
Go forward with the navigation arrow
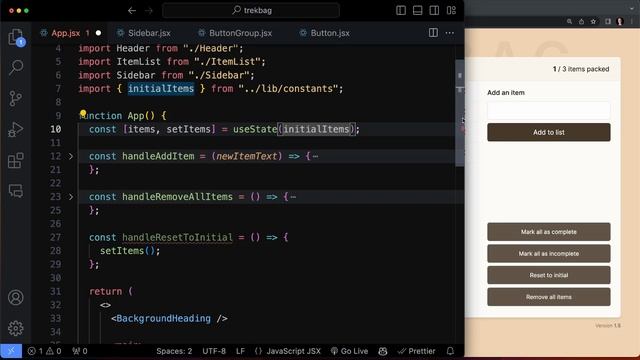149,11
